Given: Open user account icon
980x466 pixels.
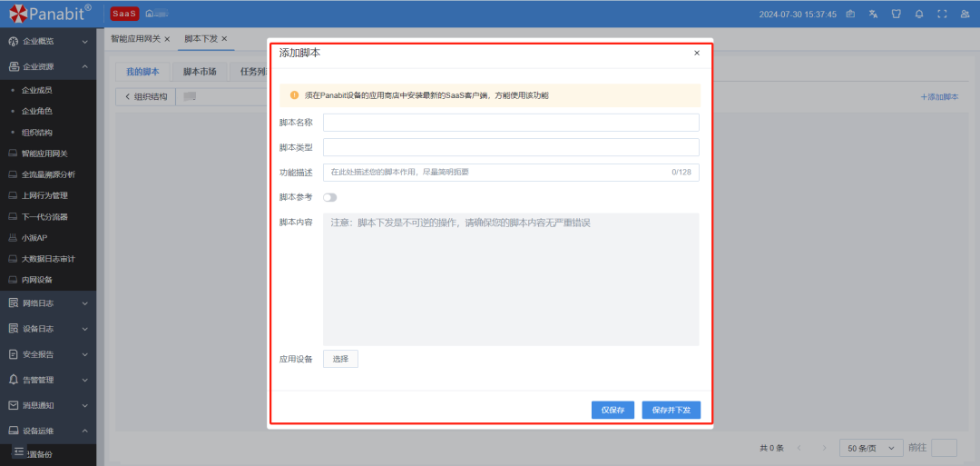Looking at the screenshot, I should 965,14.
